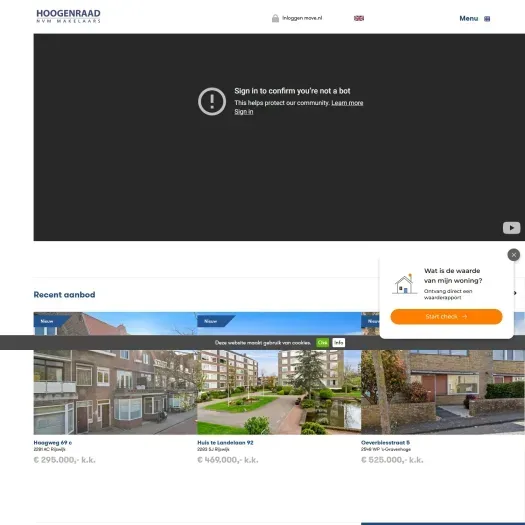Click the Rijswijk postcode under Haagweg 69 c
525x525 pixels.
49,449
